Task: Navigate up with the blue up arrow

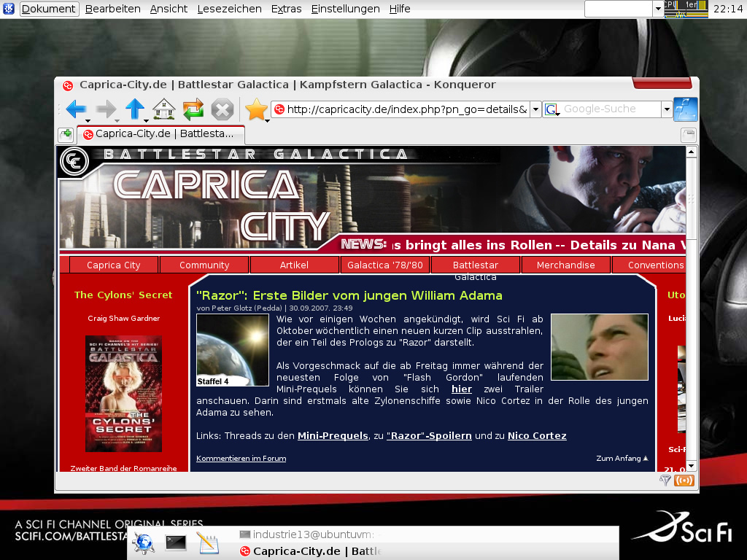Action: point(135,109)
